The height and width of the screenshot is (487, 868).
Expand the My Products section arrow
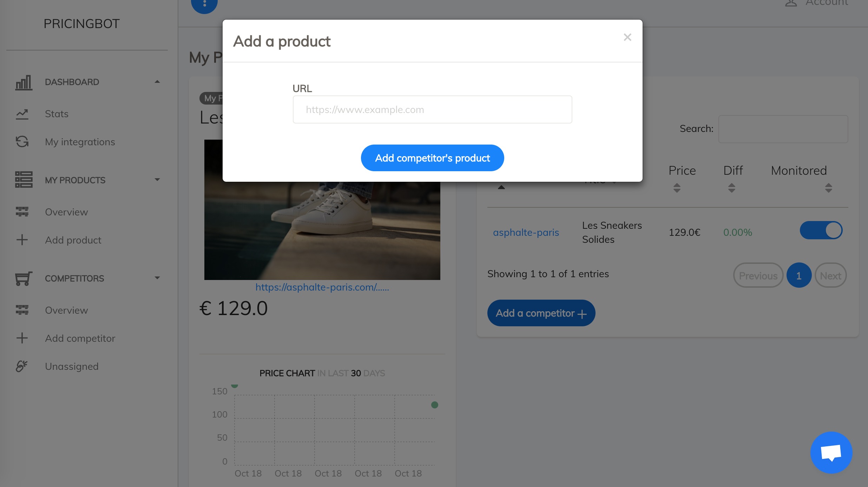pos(157,180)
